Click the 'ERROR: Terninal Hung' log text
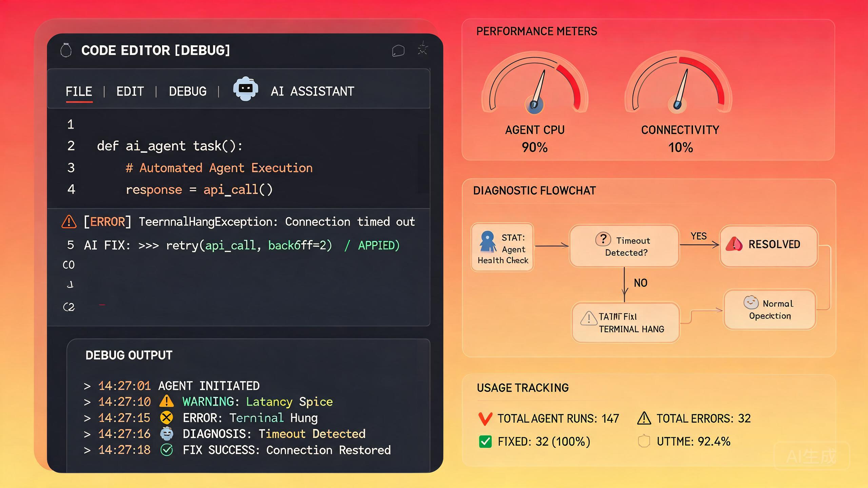868x488 pixels. (x=250, y=418)
